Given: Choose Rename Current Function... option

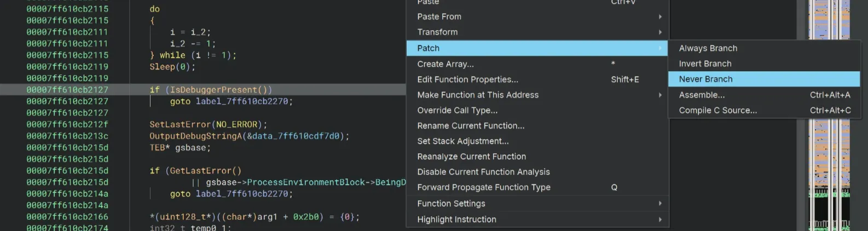Looking at the screenshot, I should point(471,125).
